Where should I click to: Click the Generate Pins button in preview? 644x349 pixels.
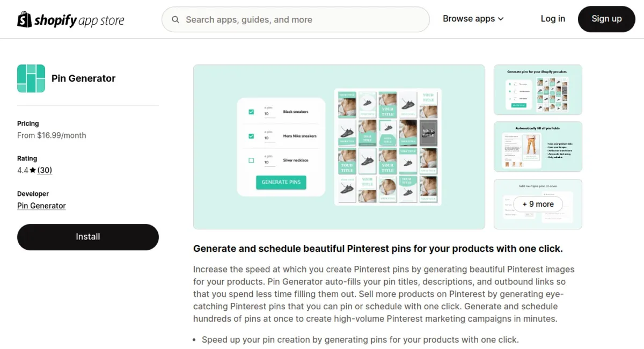(281, 182)
